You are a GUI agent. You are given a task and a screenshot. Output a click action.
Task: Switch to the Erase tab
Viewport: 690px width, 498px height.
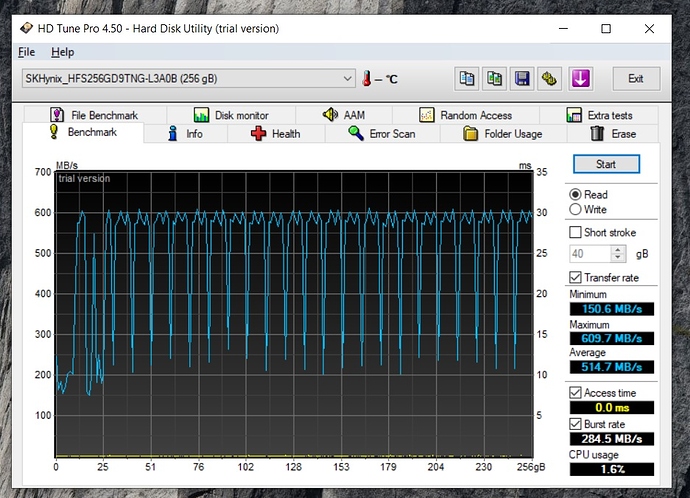pos(613,134)
